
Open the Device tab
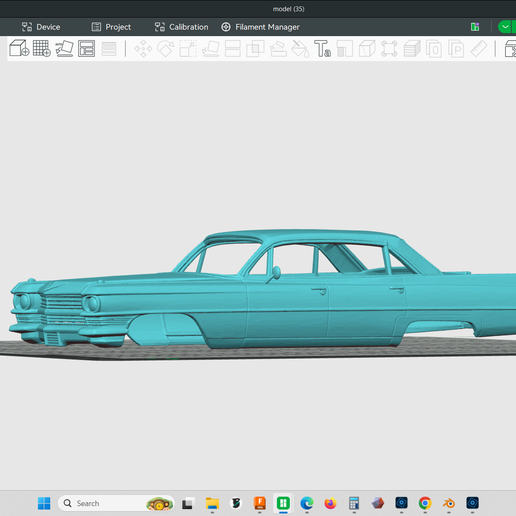point(41,27)
